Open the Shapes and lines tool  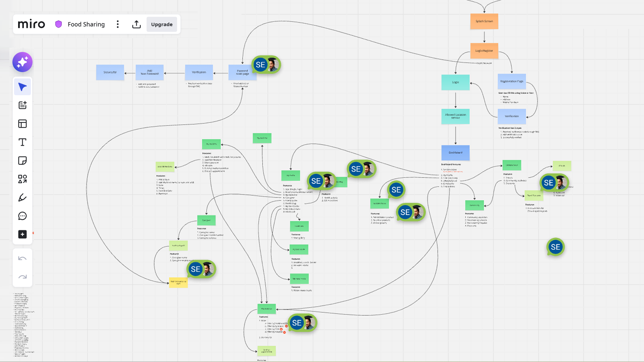[x=22, y=179]
